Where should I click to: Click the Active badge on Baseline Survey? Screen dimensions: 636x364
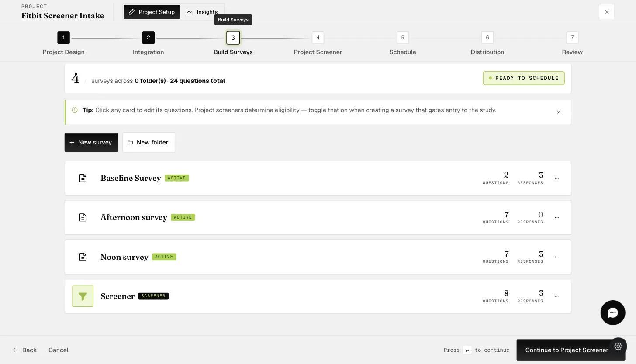tap(177, 178)
